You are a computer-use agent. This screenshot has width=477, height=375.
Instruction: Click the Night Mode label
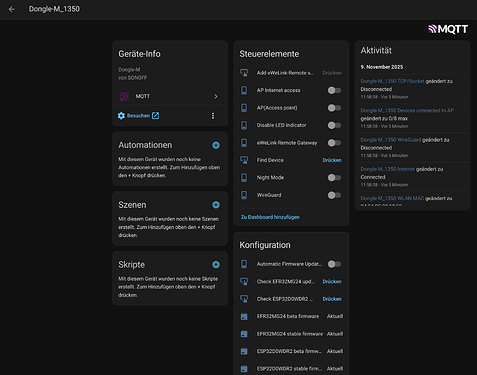[x=270, y=178]
